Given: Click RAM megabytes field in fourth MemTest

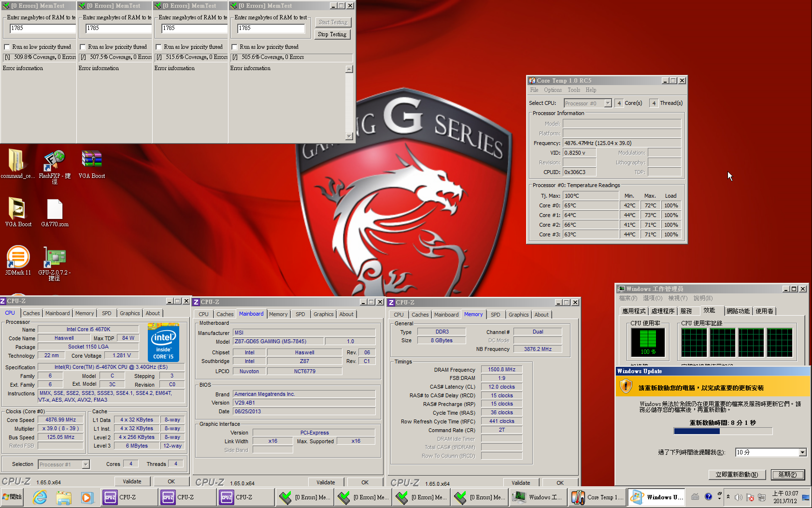Looking at the screenshot, I should pos(271,28).
